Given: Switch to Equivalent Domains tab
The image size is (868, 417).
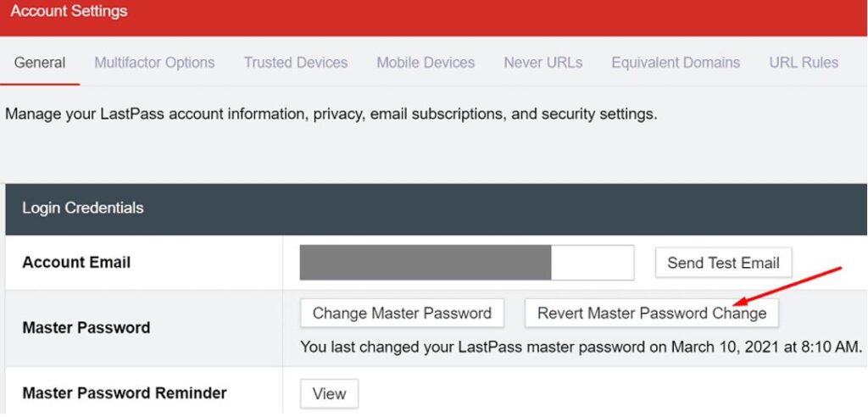Looking at the screenshot, I should [676, 63].
